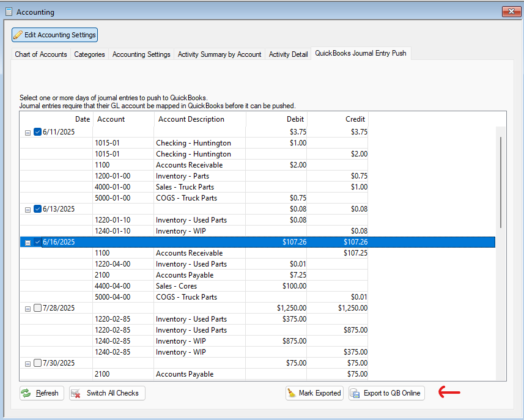Click the vertical scrollbar of the journal list
Image resolution: width=524 pixels, height=420 pixels.
pos(501,183)
